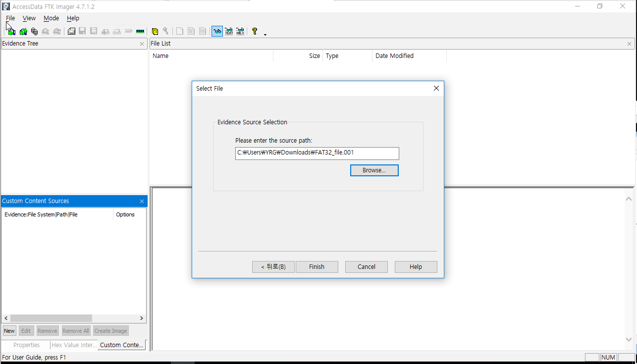The width and height of the screenshot is (637, 364).
Task: Close the Custom Content Sources panel
Action: pos(142,201)
